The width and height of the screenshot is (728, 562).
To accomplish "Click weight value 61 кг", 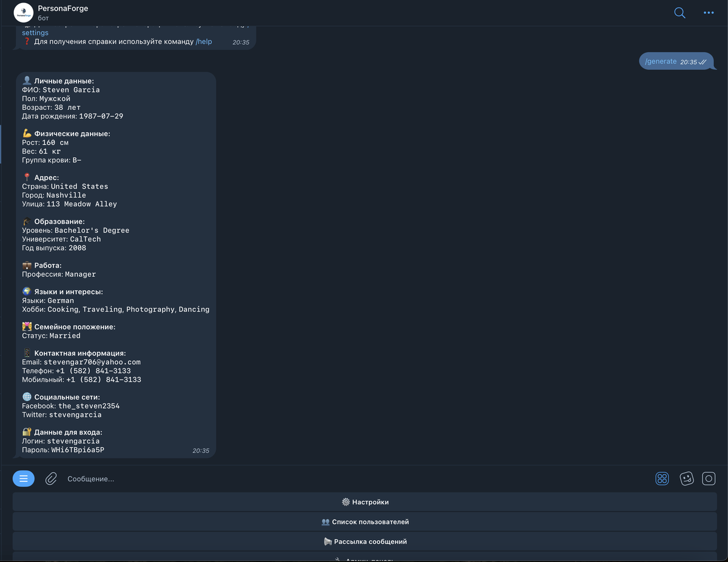I will [50, 151].
